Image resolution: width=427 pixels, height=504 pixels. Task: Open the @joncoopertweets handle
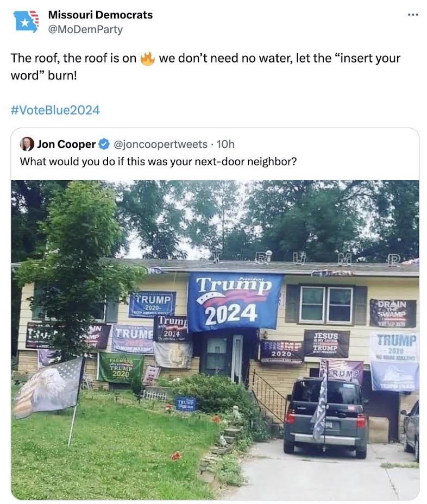pos(161,144)
